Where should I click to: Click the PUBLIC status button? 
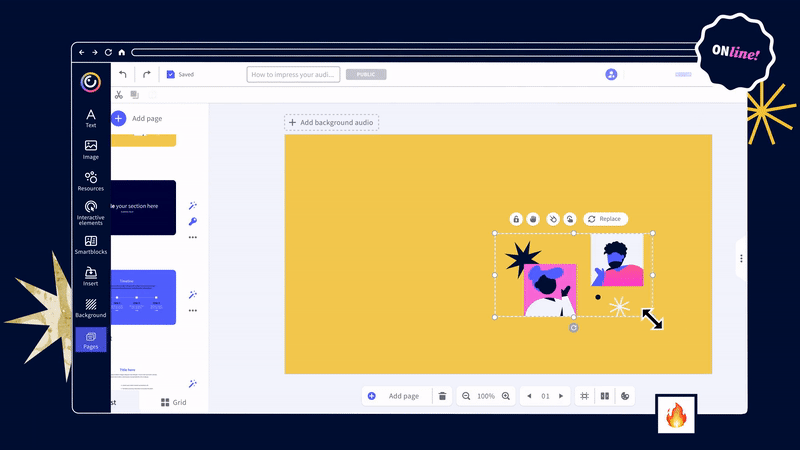click(x=366, y=74)
